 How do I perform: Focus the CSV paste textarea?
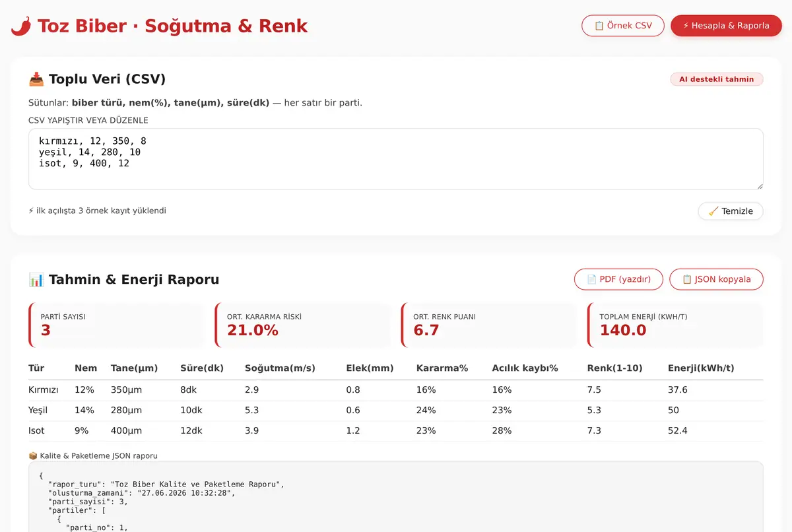point(396,159)
